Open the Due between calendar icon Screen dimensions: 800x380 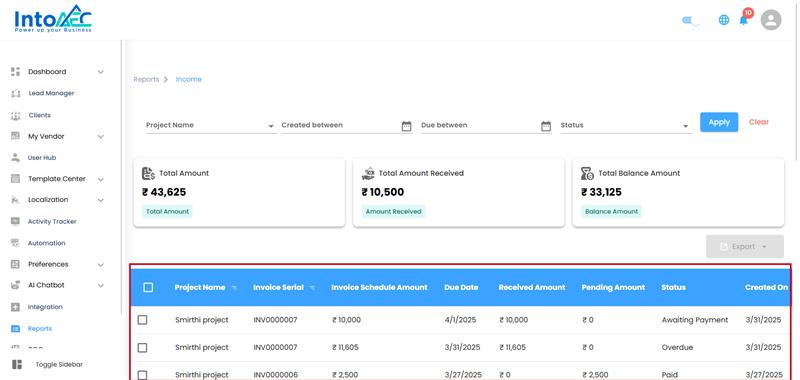point(546,126)
